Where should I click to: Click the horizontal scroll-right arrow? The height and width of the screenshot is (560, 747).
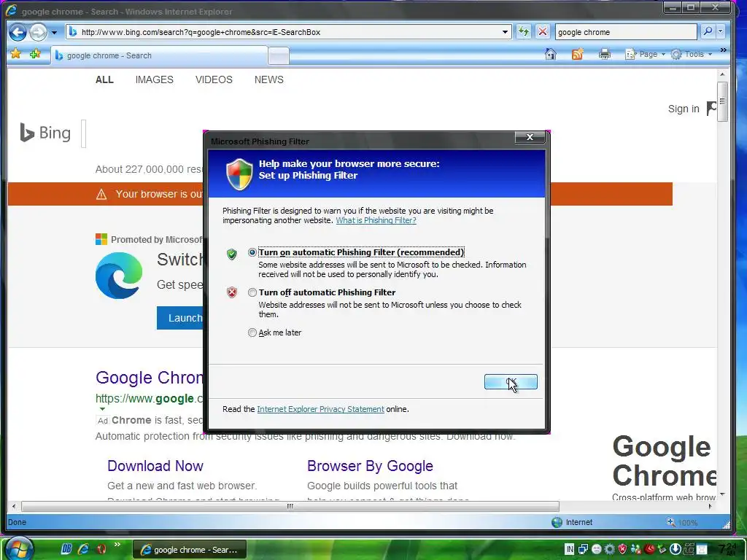tap(710, 506)
